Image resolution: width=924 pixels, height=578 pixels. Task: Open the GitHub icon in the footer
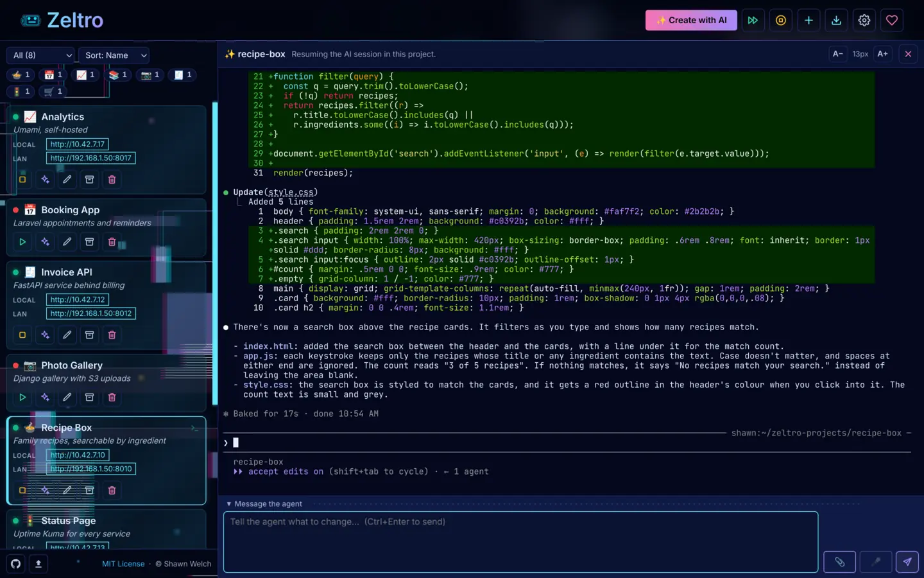(16, 563)
